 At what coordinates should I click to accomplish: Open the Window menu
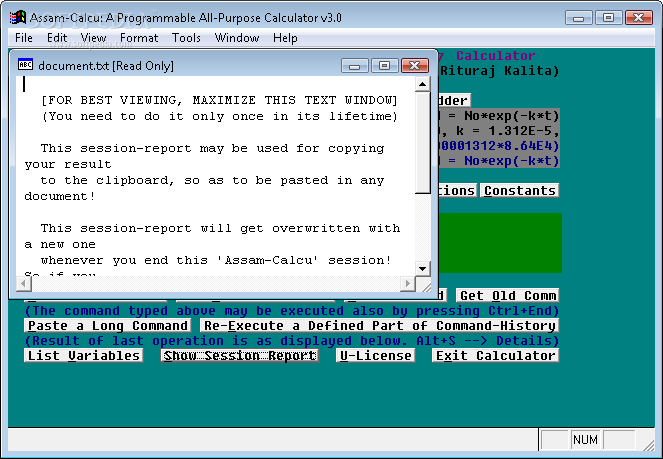(237, 38)
